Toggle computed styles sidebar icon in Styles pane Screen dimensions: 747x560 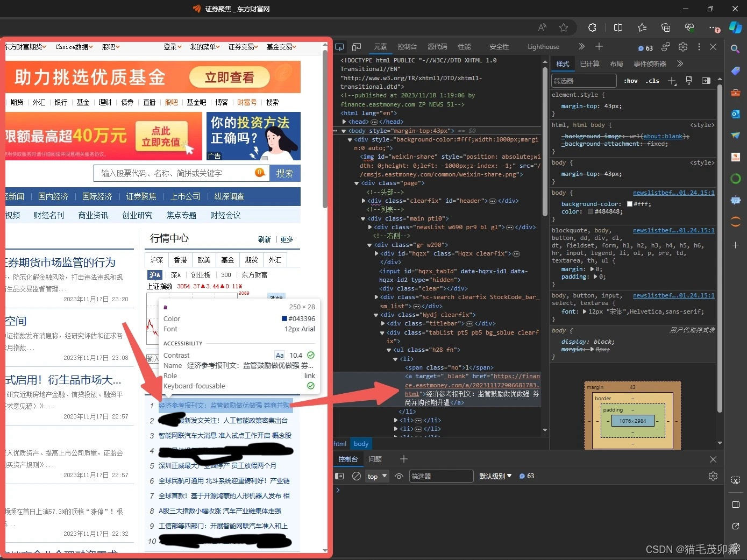(706, 81)
